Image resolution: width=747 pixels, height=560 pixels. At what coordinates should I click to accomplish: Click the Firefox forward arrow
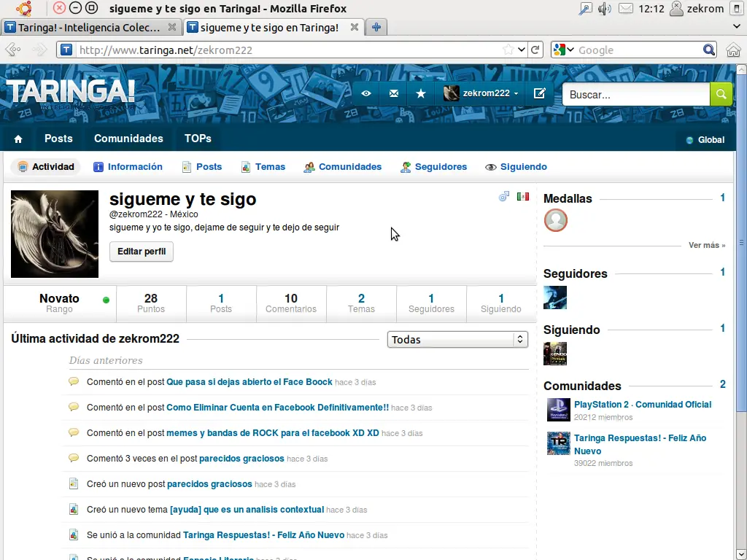[39, 50]
